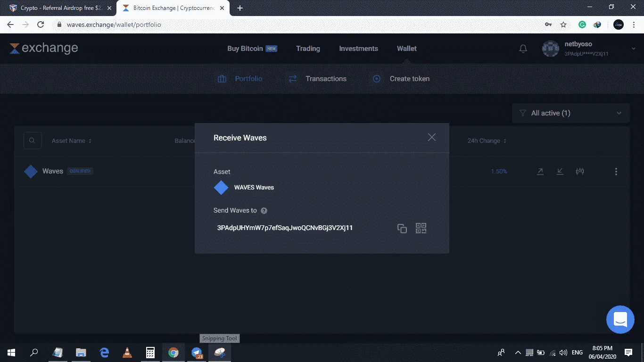Close the Receive Waves dialog
Screen dimensions: 644x362
[432, 137]
